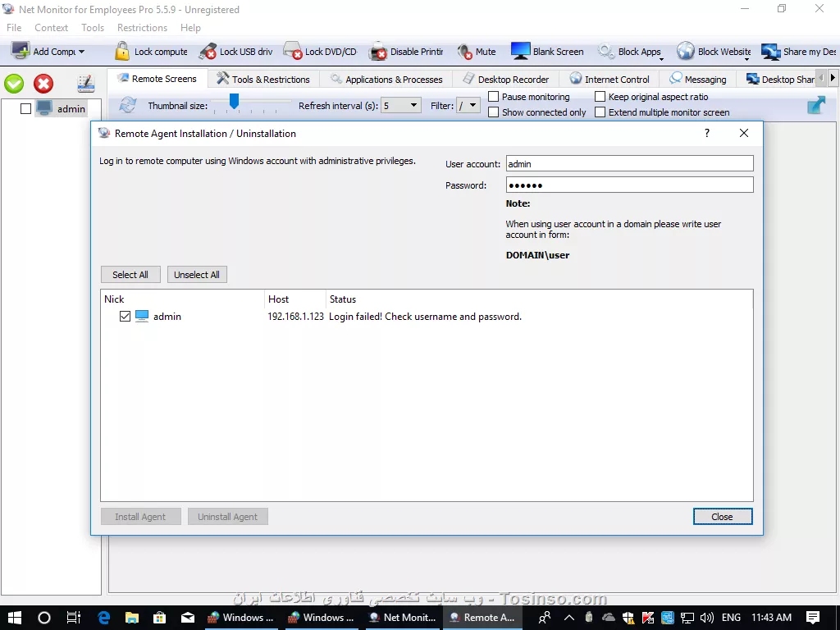Click the Password input field
Image resolution: width=840 pixels, height=630 pixels.
coord(629,185)
